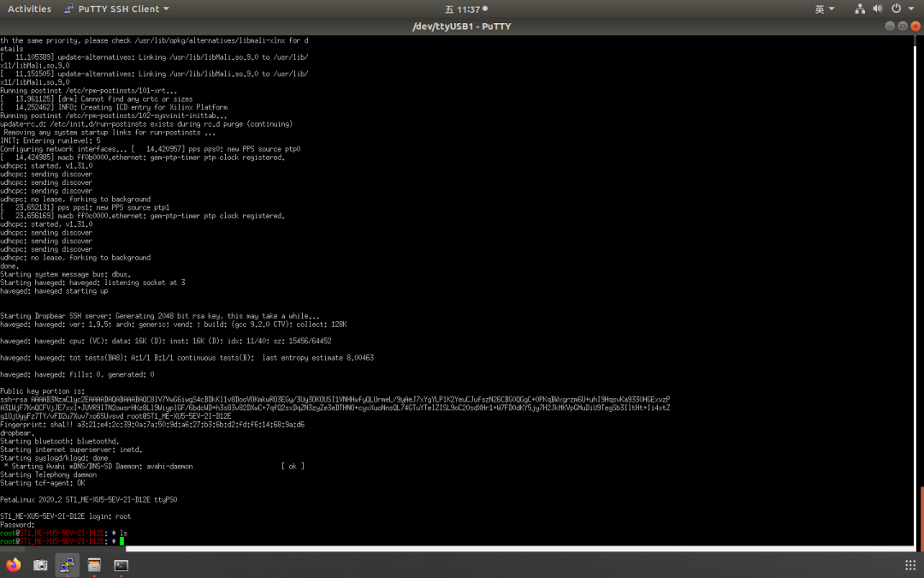Open the PuTTY SSH Client app menu
924x578 pixels.
coord(116,9)
